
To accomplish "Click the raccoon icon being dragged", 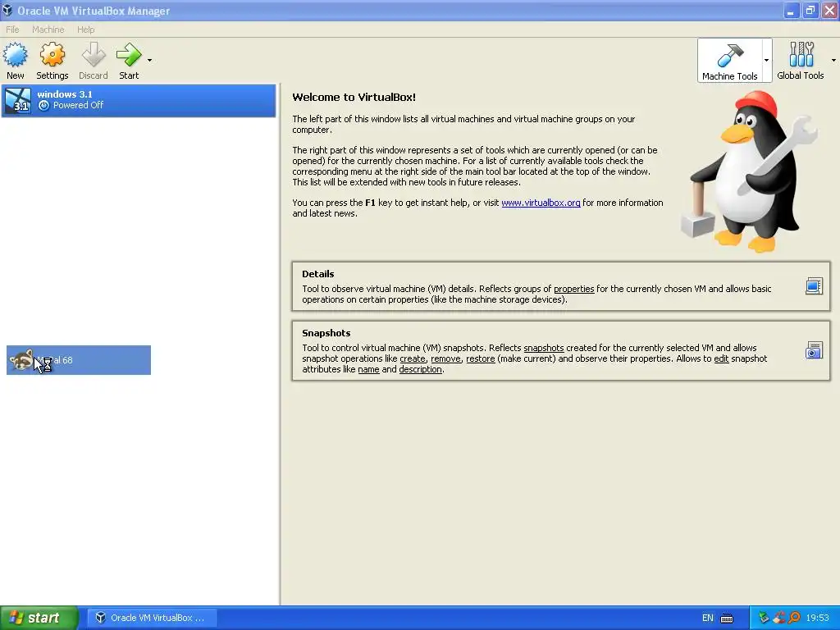I will pos(21,360).
